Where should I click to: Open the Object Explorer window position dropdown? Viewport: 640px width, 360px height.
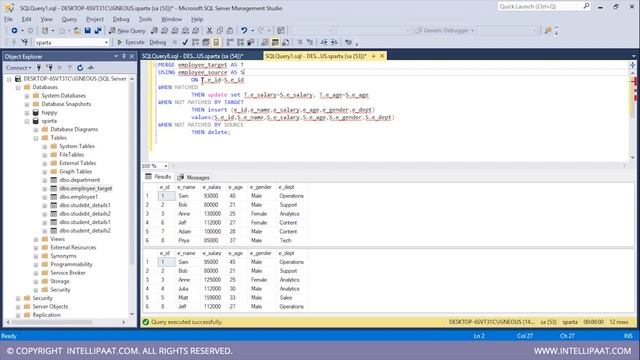point(116,56)
